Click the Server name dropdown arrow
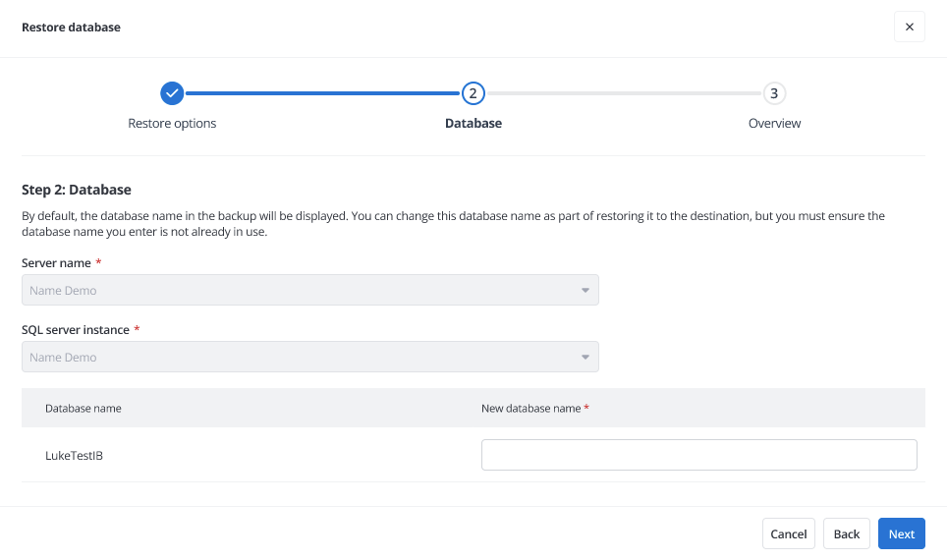Image resolution: width=947 pixels, height=560 pixels. (x=585, y=291)
